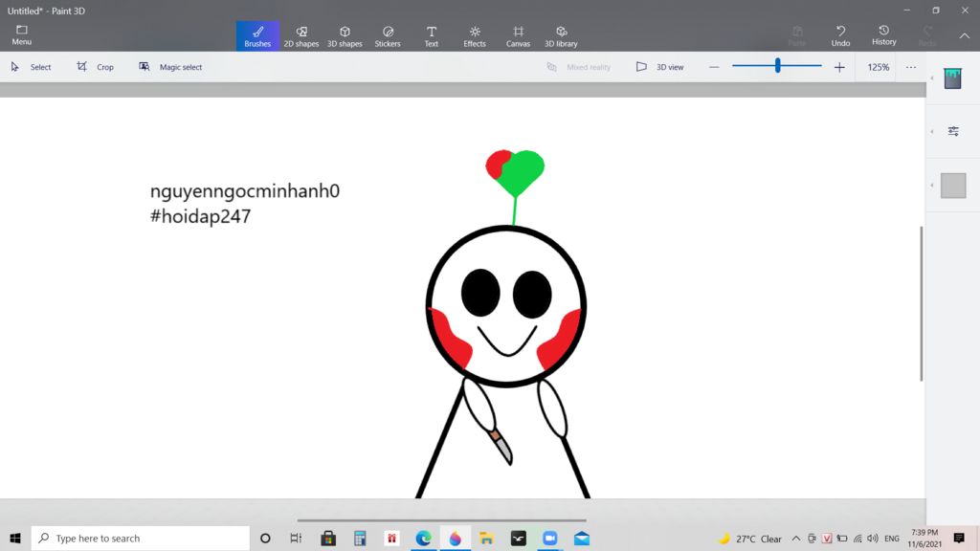Screen dimensions: 980x551
Task: Open the Stickers panel
Action: (x=388, y=35)
